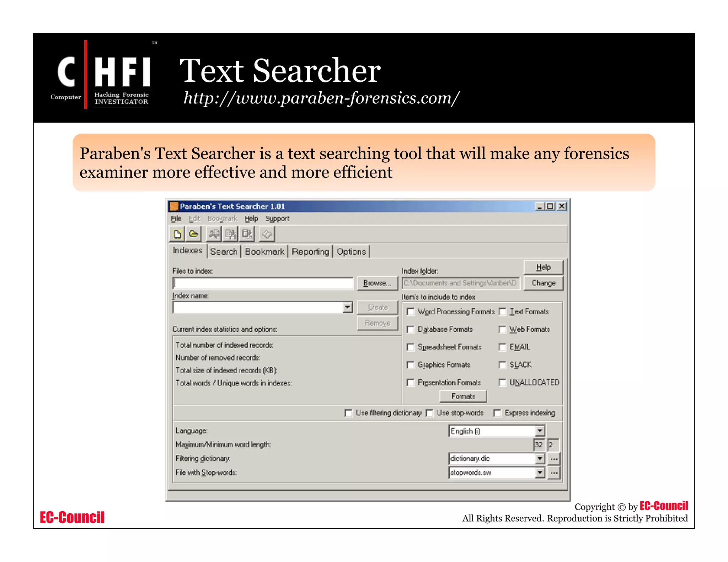Tick the EMAIL checkbox
The height and width of the screenshot is (562, 728).
[502, 347]
